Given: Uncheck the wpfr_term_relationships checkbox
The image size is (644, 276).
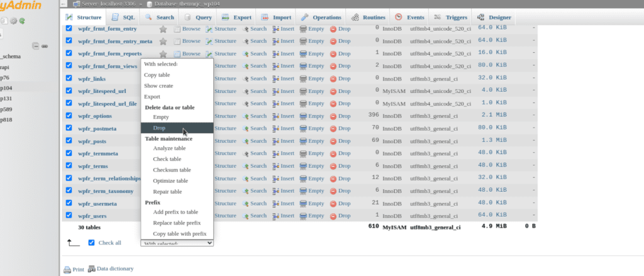Looking at the screenshot, I should pos(69,178).
